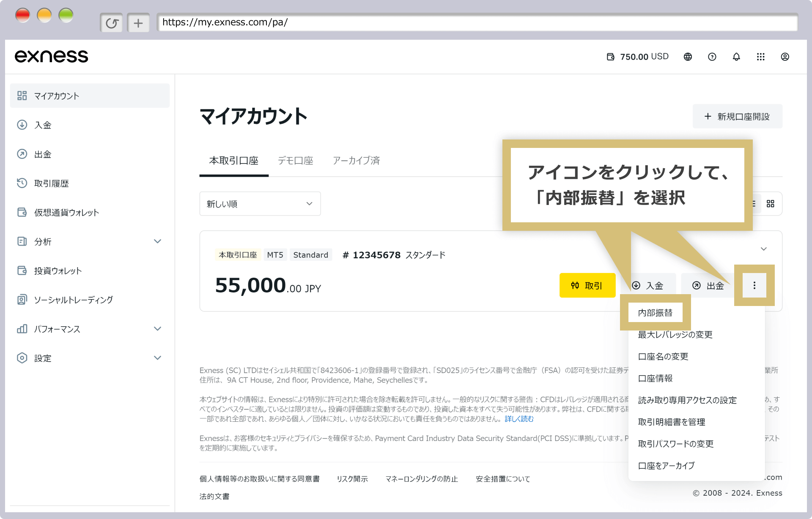The image size is (812, 519).
Task: Select the My Account sidebar icon
Action: point(22,96)
